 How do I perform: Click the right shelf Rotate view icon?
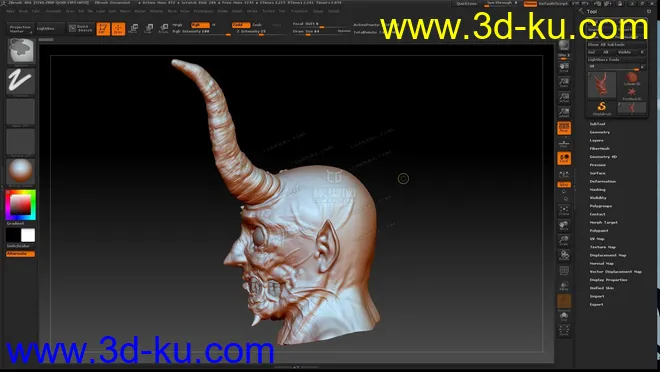pyautogui.click(x=564, y=255)
